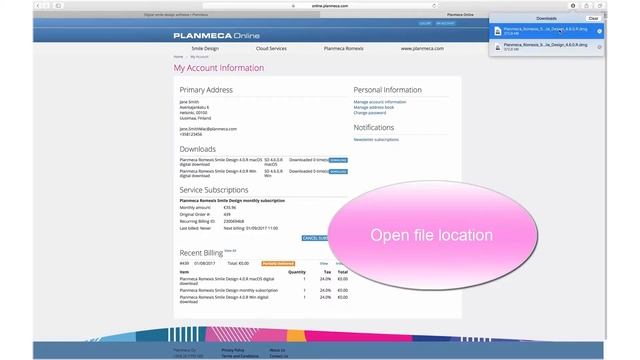Select the 'My Account Information' heading

(219, 68)
